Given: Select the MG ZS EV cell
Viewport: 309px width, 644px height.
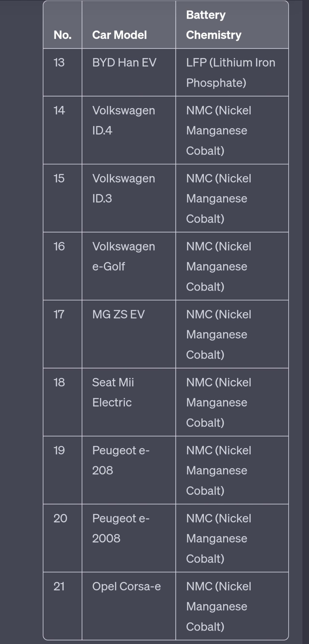Looking at the screenshot, I should [x=129, y=334].
